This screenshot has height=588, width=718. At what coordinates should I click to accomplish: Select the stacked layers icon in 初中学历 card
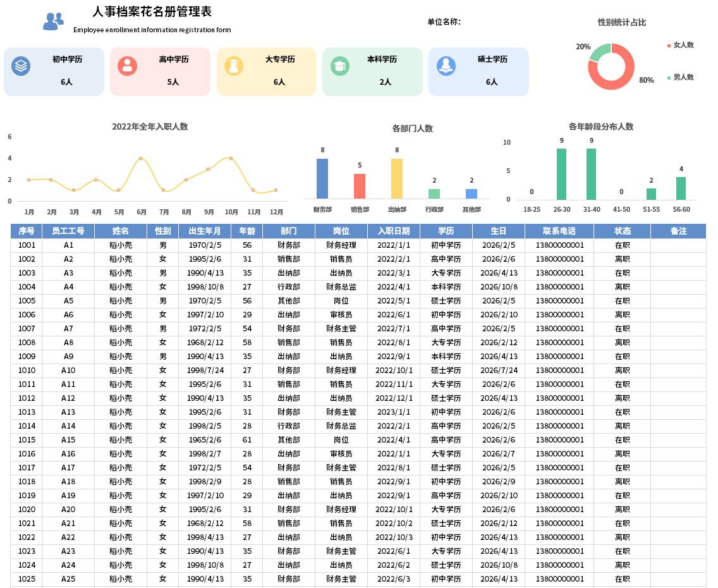tap(21, 66)
